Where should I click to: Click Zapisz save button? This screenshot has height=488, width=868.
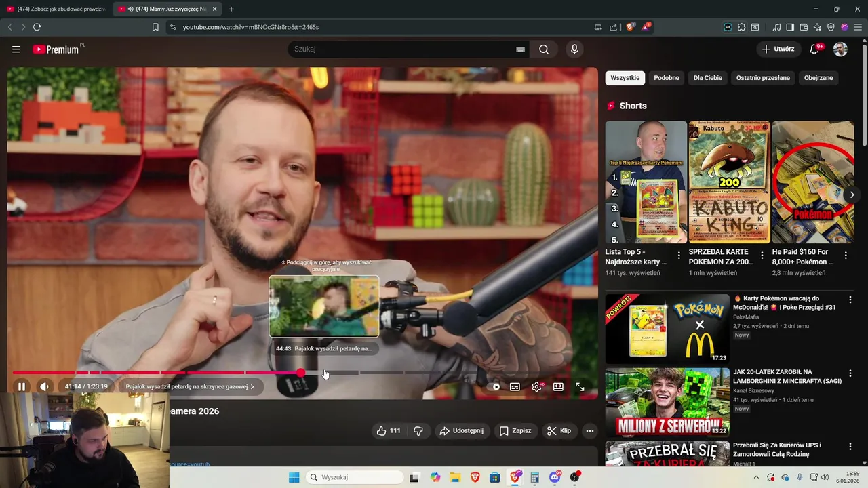click(x=515, y=430)
